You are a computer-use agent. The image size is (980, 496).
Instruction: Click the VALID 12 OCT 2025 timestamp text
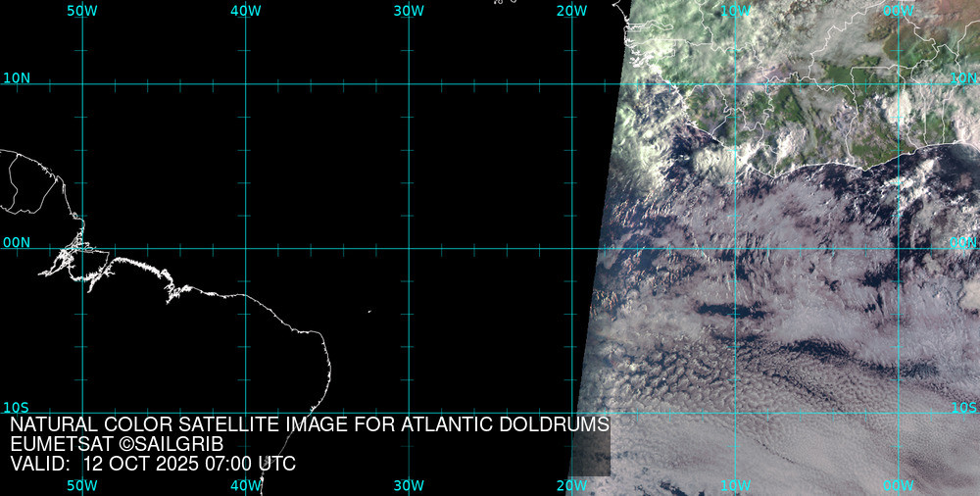point(153,464)
